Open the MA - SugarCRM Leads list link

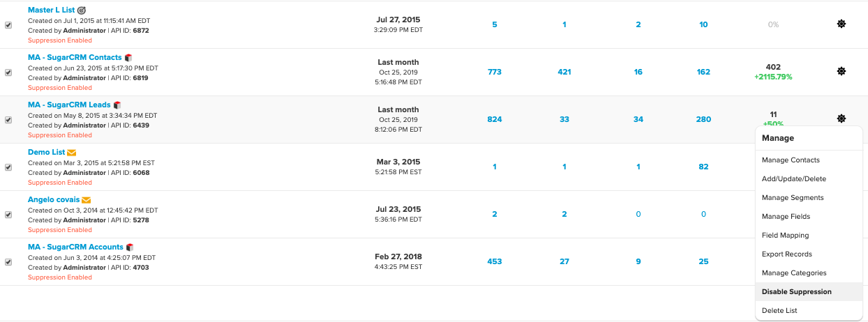coord(69,105)
